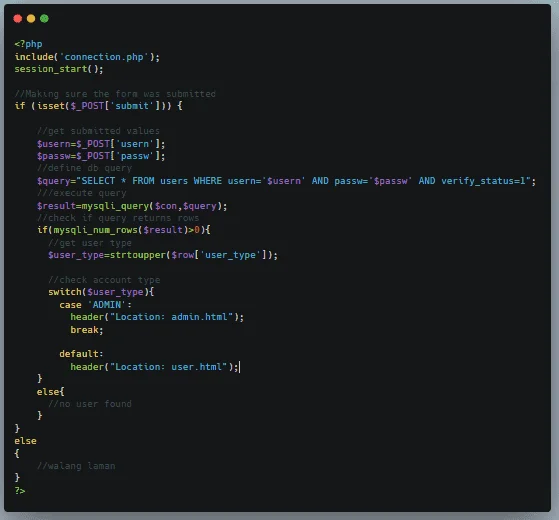Image resolution: width=559 pixels, height=520 pixels.
Task: Click the line $passw=$_POST['passw'];
Action: (x=101, y=156)
